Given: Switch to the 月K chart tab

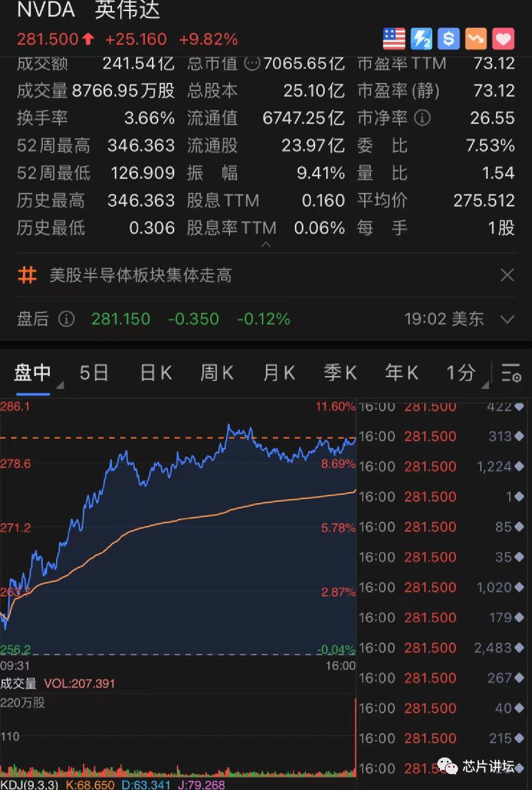Looking at the screenshot, I should [279, 373].
